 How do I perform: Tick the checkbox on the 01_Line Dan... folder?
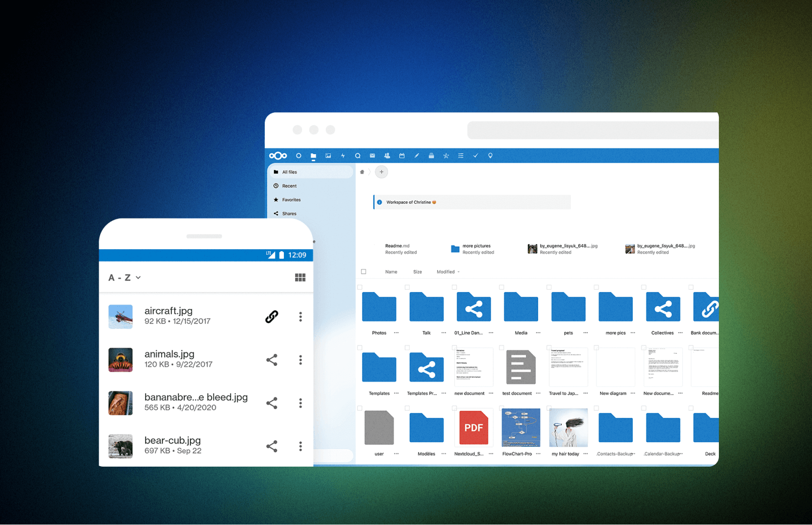pos(455,287)
